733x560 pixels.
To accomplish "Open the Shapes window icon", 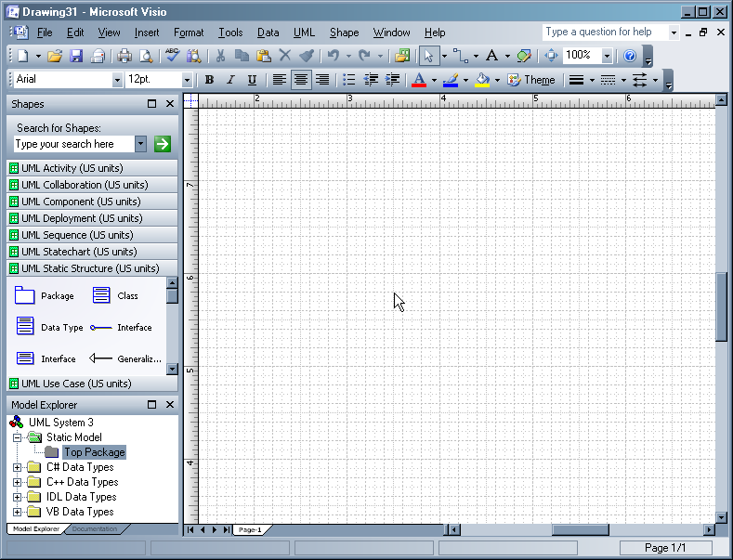I will pyautogui.click(x=401, y=56).
